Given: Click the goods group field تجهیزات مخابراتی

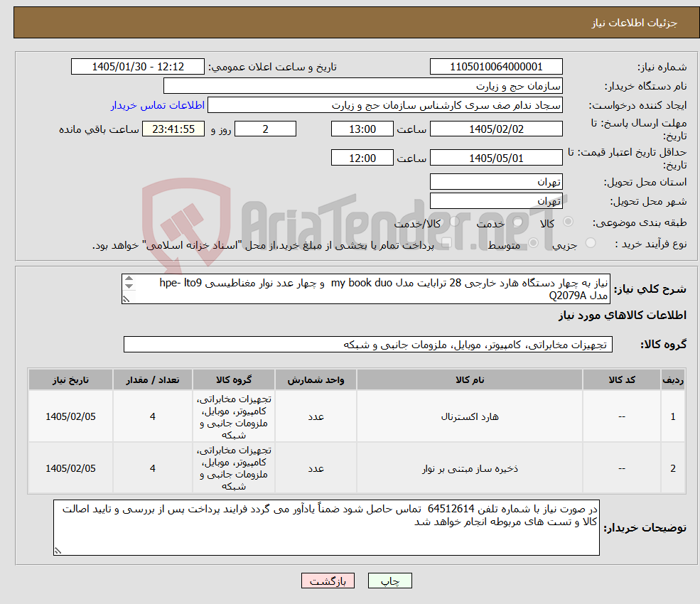Looking at the screenshot, I should pyautogui.click(x=368, y=345).
